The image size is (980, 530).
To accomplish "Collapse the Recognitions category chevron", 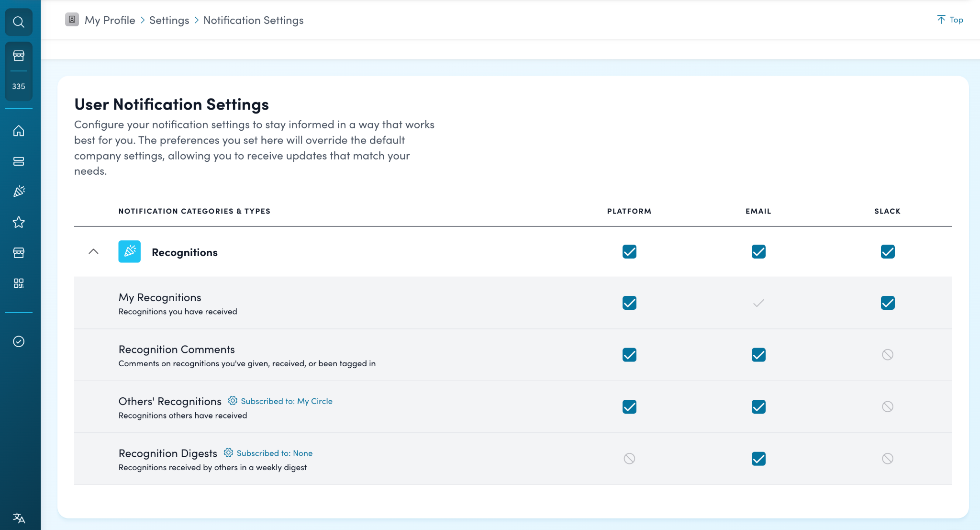I will tap(94, 252).
